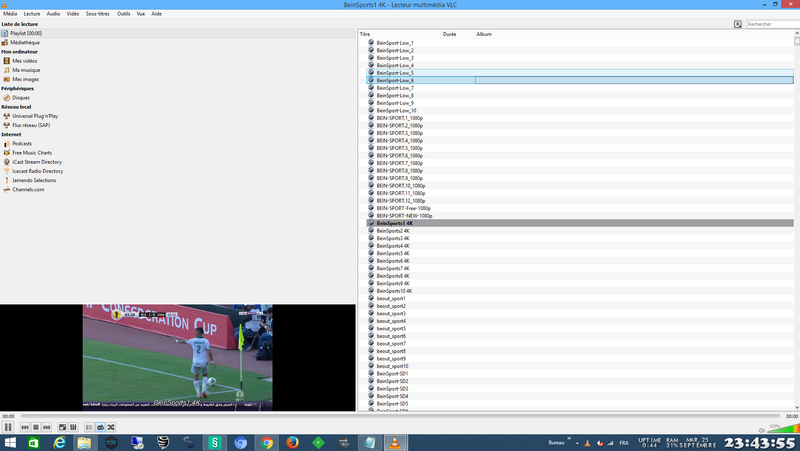The image size is (800, 451).
Task: Open the Sous-titres menu
Action: [x=97, y=14]
